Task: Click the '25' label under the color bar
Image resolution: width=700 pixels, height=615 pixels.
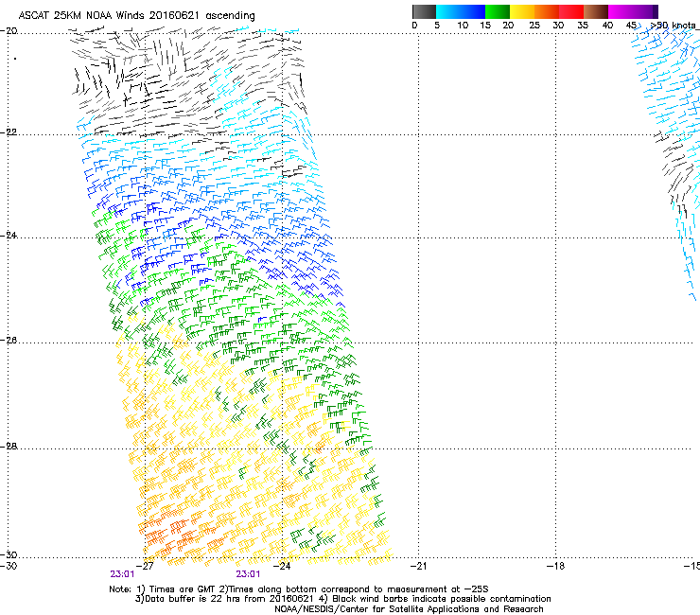Action: coord(534,26)
